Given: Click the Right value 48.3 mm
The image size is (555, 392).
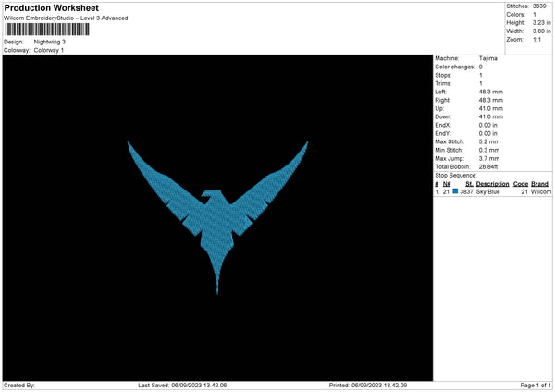Looking at the screenshot, I should pyautogui.click(x=490, y=100).
